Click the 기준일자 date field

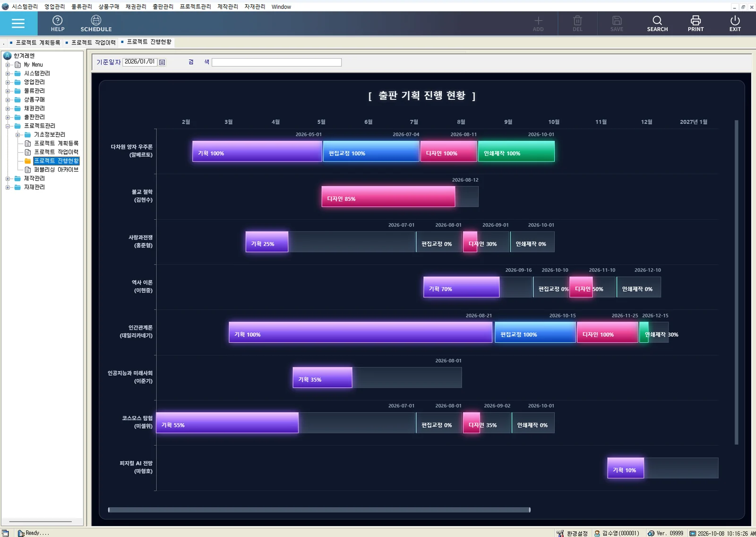point(139,62)
